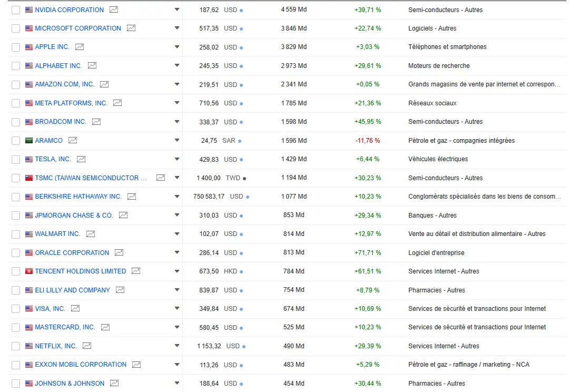This screenshot has width=569, height=392.
Task: Follow the EXXON MOBIL CORPORATION link
Action: tap(81, 365)
